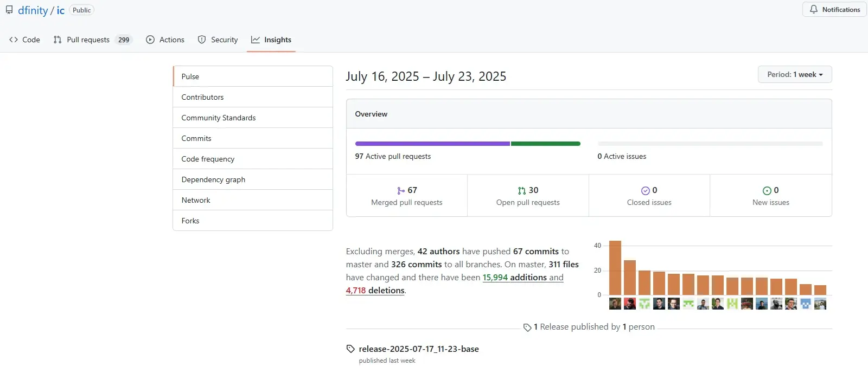Click the closed issue icon above Closed issues
This screenshot has height=373, width=868.
click(x=646, y=190)
